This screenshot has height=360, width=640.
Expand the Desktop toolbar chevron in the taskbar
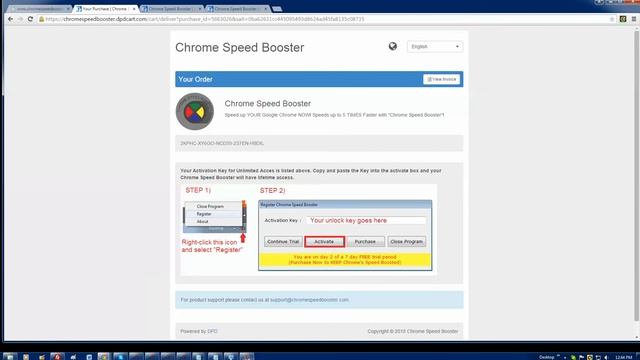pyautogui.click(x=558, y=356)
